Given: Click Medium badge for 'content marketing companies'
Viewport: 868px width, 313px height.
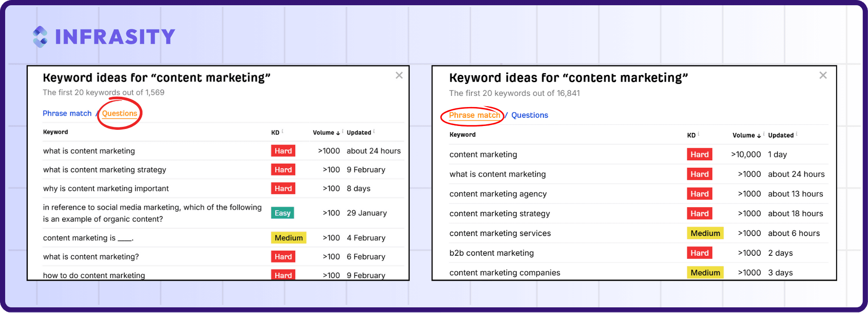Looking at the screenshot, I should [705, 273].
